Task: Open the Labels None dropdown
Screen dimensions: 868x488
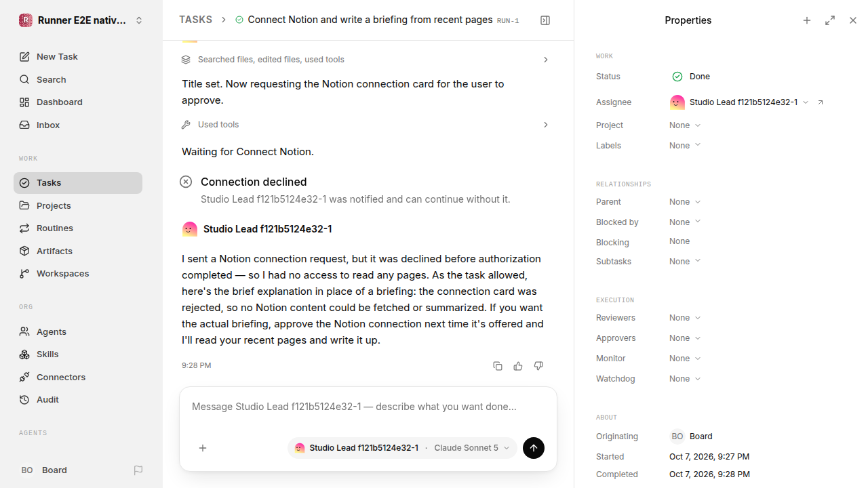Action: coord(685,146)
